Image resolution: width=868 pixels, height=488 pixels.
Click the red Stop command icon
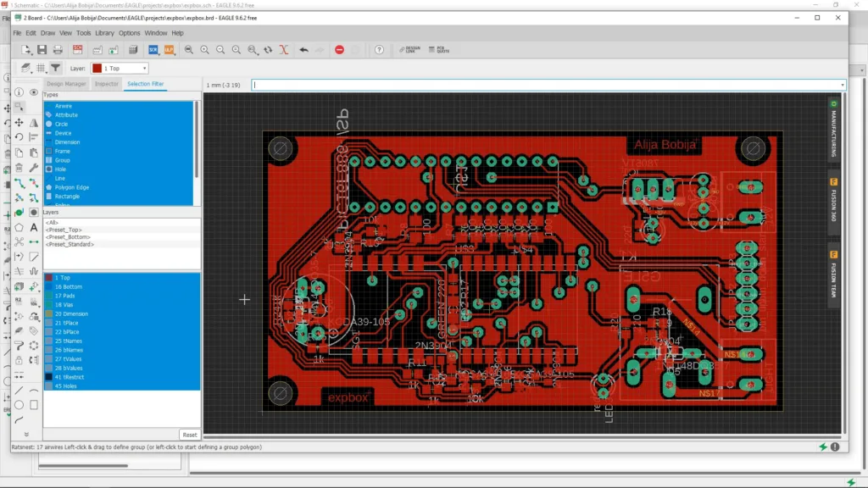[339, 50]
